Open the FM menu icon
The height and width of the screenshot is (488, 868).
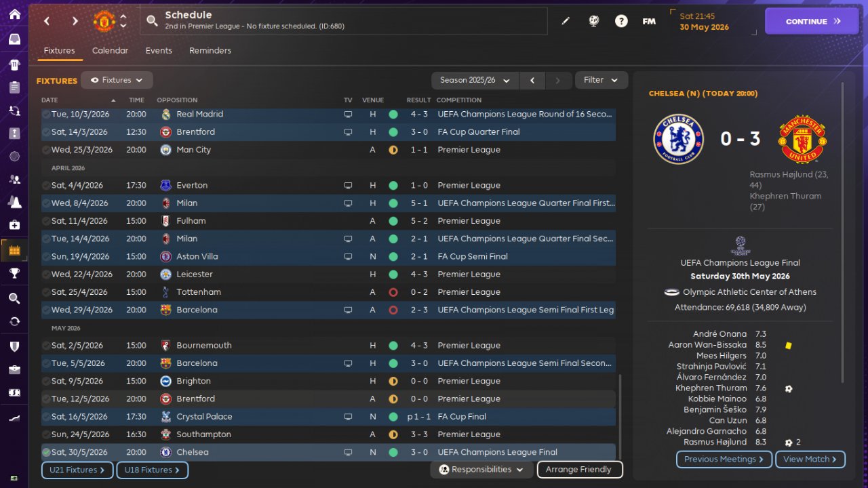[x=649, y=21]
